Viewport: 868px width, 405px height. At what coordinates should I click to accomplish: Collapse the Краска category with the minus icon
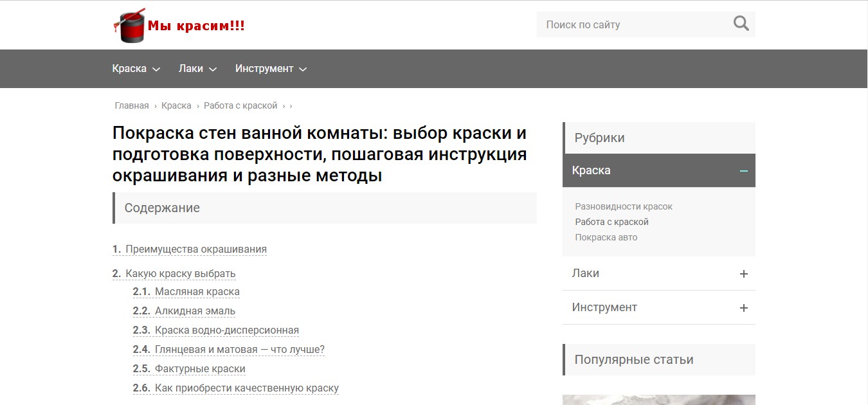(744, 171)
